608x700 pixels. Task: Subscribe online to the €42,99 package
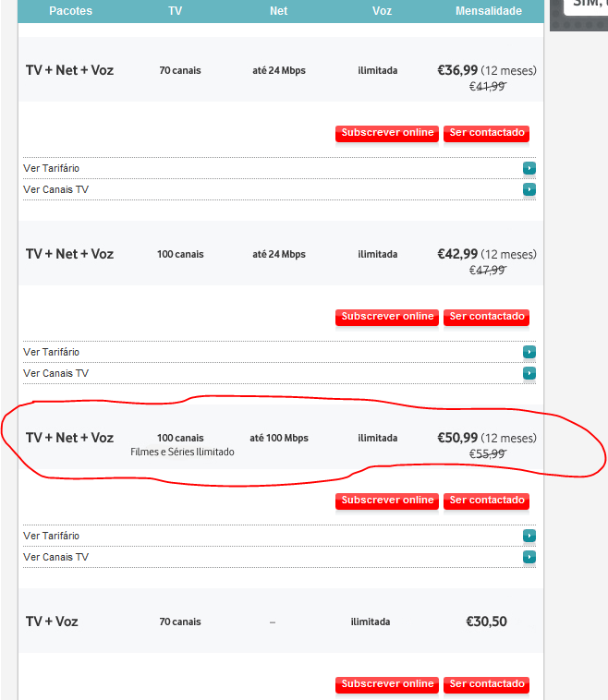click(387, 317)
